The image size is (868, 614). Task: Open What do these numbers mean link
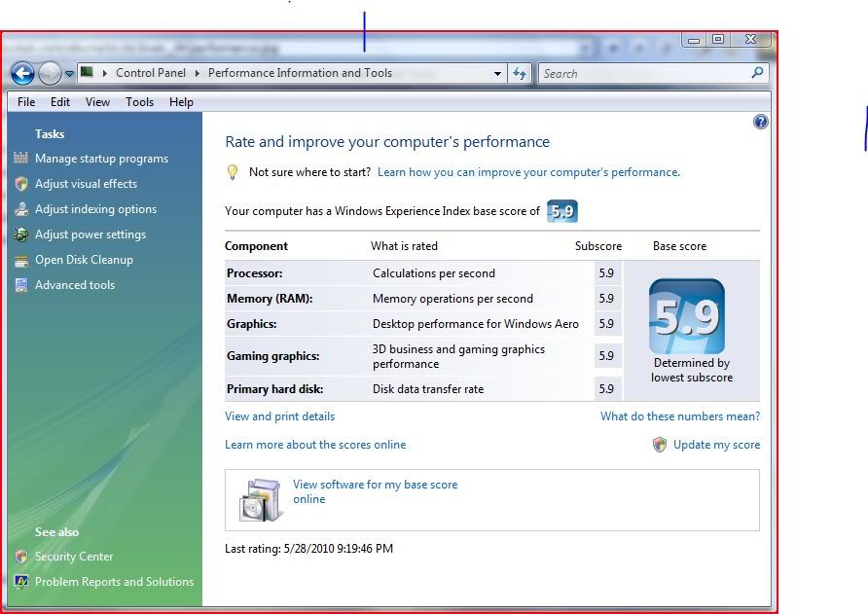680,416
